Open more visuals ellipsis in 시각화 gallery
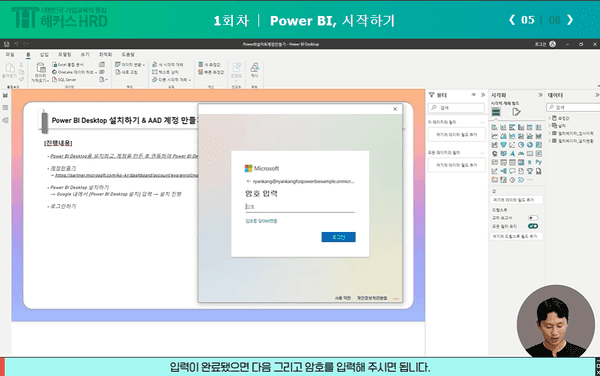Image resolution: width=600 pixels, height=376 pixels. click(x=530, y=180)
